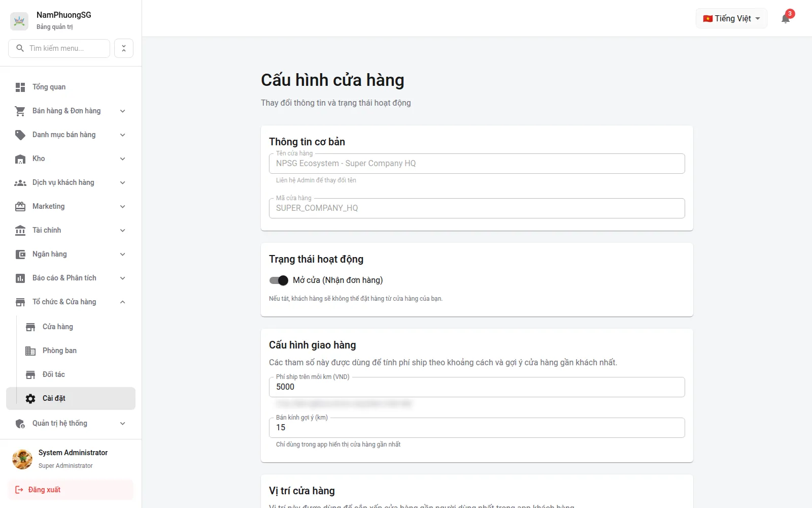The image size is (812, 508).
Task: Expand the Bán hàng & Đơn hàng chevron
Action: tap(122, 111)
